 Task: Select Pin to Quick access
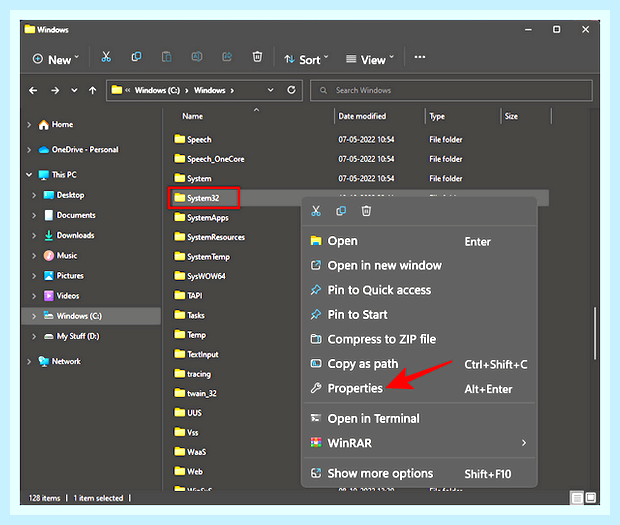419,290
